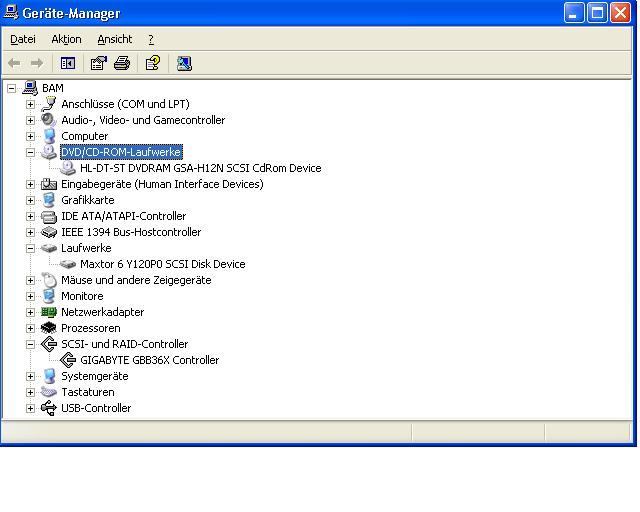Select the Tastaturen label
Image resolution: width=640 pixels, height=512 pixels.
tap(88, 392)
